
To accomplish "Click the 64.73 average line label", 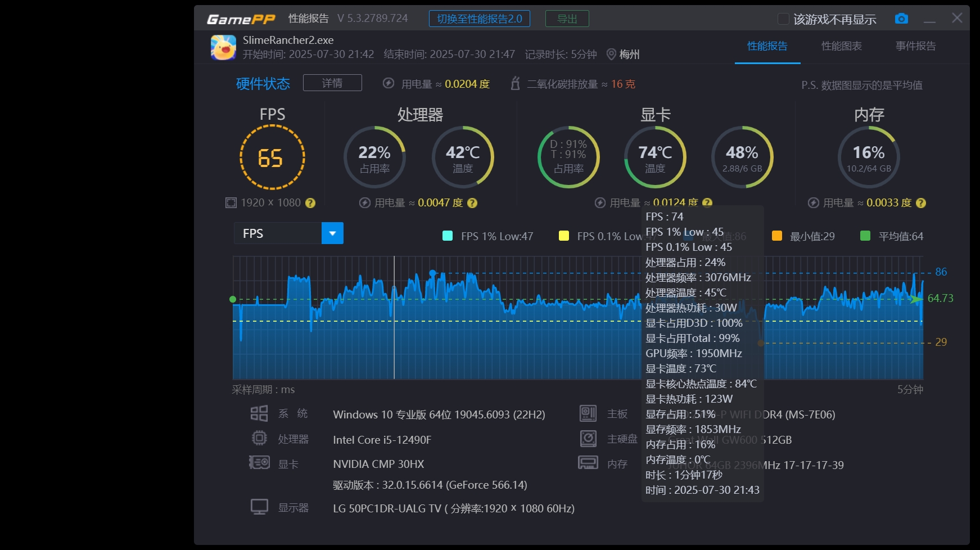I will click(x=941, y=298).
